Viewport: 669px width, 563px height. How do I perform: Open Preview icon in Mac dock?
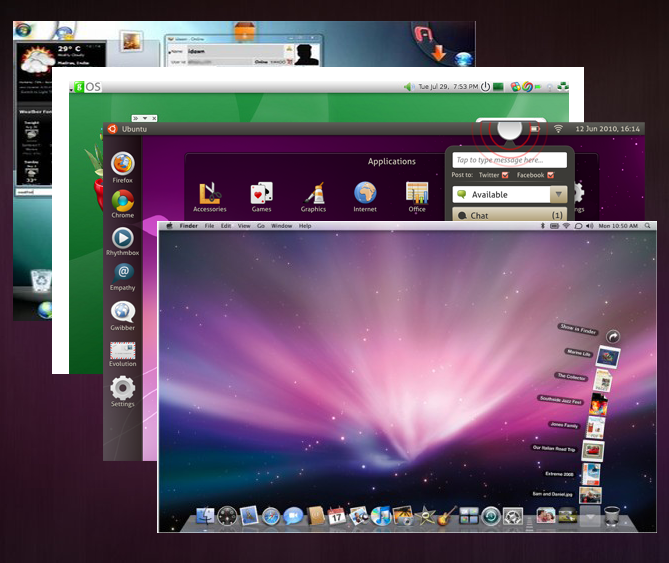[x=359, y=516]
